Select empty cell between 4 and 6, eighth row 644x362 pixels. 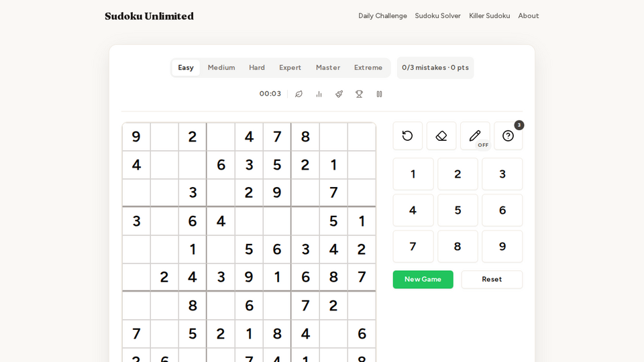333,334
